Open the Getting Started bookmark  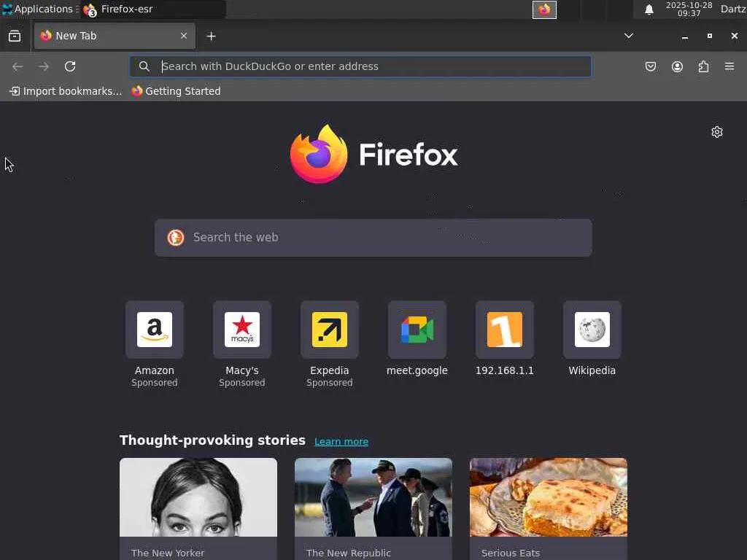tap(177, 91)
